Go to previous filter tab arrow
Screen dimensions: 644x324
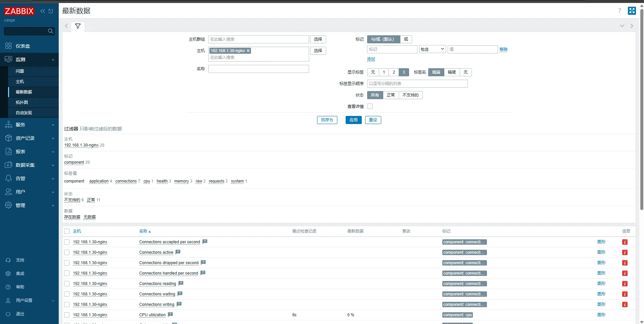66,26
